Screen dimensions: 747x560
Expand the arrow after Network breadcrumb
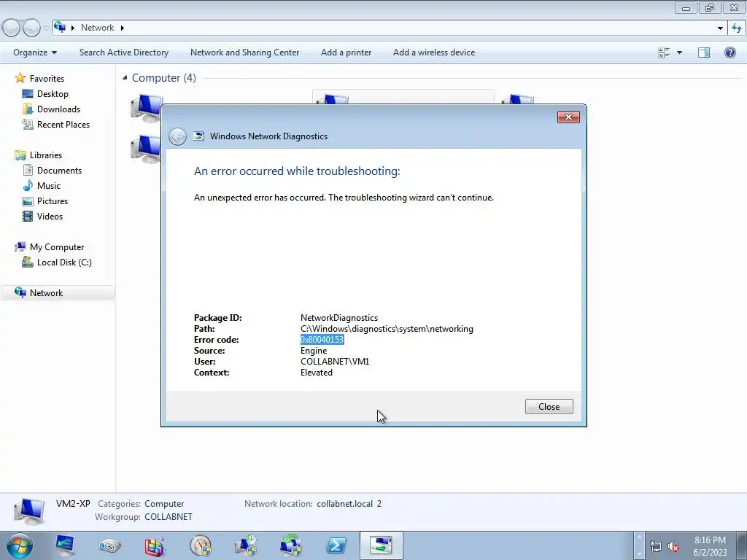[123, 28]
